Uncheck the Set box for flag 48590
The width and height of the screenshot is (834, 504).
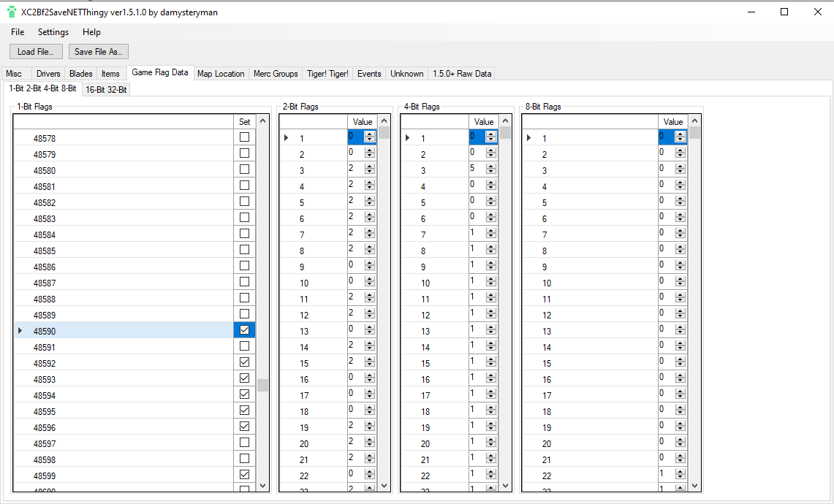pos(244,330)
